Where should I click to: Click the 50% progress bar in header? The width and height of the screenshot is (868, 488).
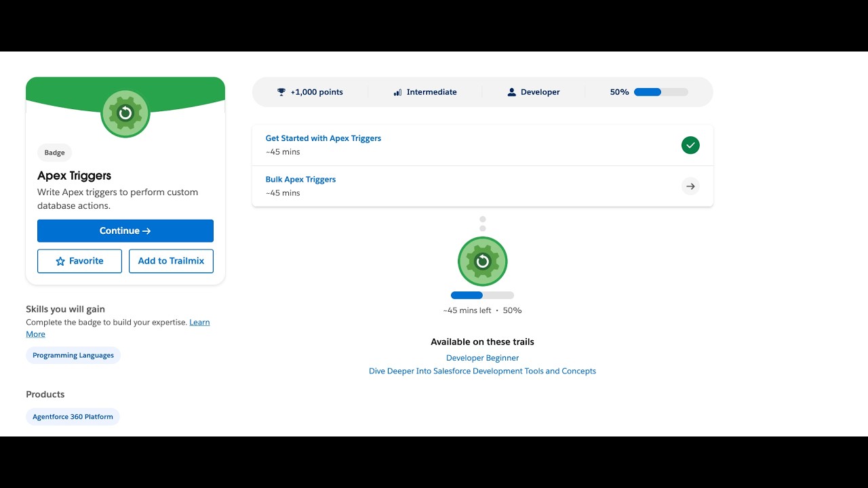pyautogui.click(x=660, y=92)
